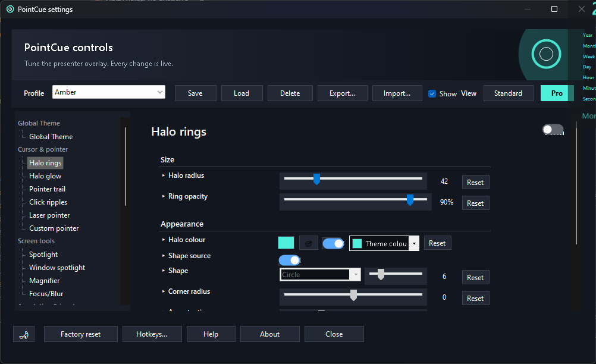Click the sidebar tree vertical scrollbar
The height and width of the screenshot is (364, 596).
[126, 167]
